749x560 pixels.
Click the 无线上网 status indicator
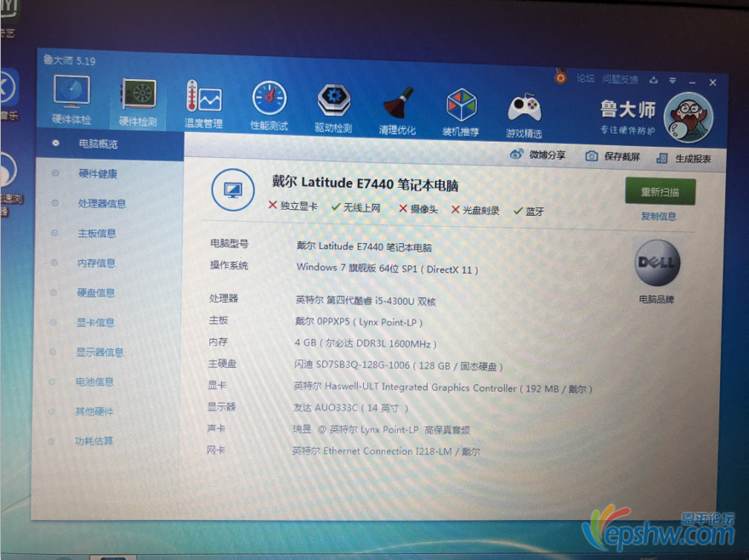(x=356, y=207)
